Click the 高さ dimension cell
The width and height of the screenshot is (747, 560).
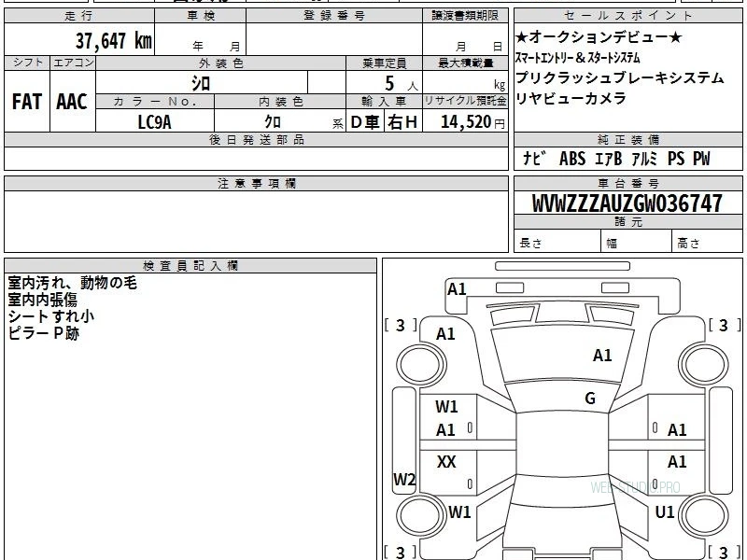click(708, 242)
